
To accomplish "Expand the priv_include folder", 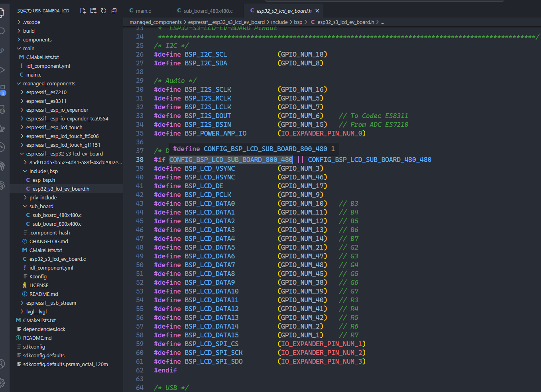I will click(25, 197).
